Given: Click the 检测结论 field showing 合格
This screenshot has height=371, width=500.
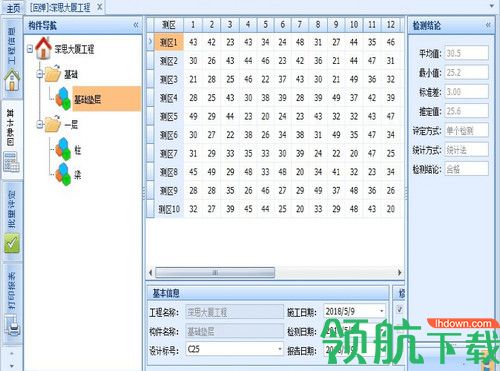Looking at the screenshot, I should (x=467, y=169).
